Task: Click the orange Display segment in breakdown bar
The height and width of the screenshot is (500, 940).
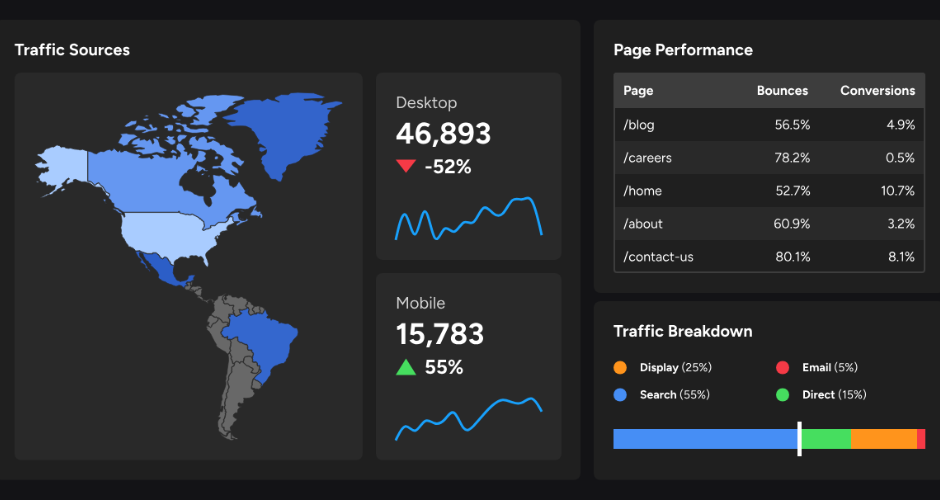Action: [x=884, y=439]
